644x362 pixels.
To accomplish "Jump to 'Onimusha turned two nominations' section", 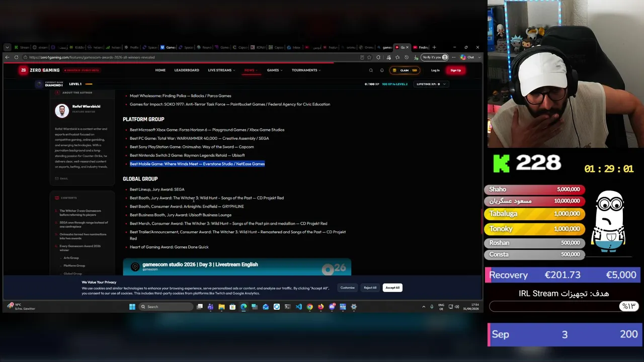I will pyautogui.click(x=83, y=236).
